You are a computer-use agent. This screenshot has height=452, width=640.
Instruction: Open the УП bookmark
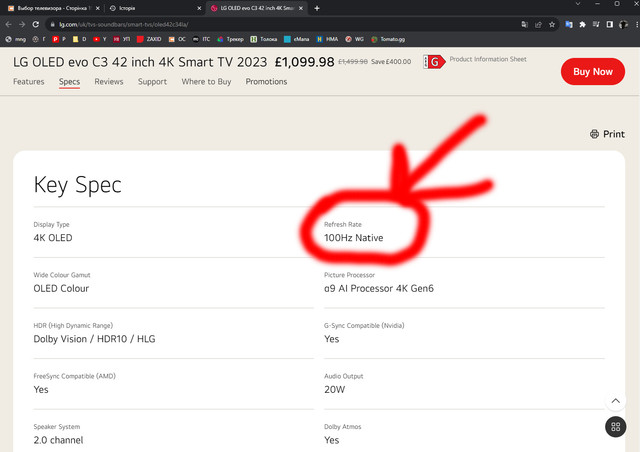[122, 39]
